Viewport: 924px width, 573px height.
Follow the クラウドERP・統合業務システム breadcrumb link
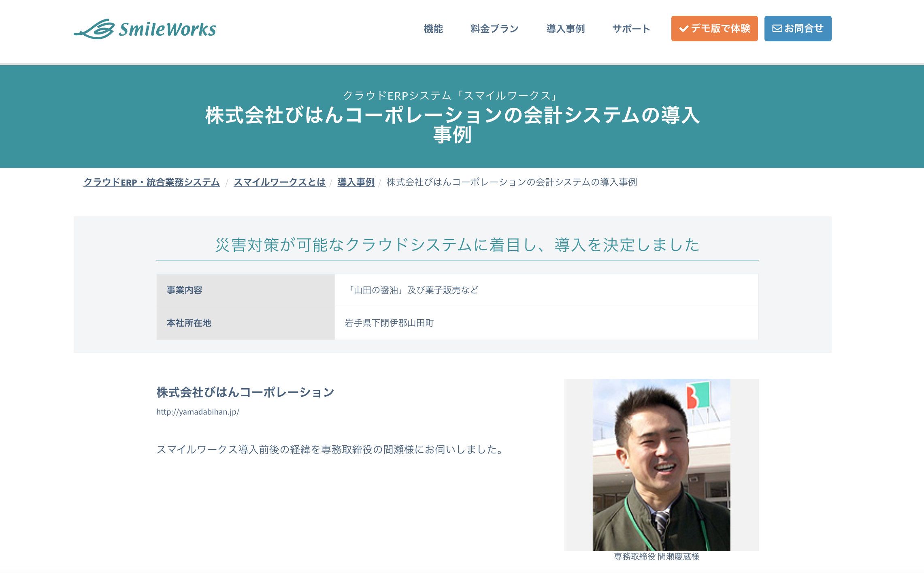point(151,182)
